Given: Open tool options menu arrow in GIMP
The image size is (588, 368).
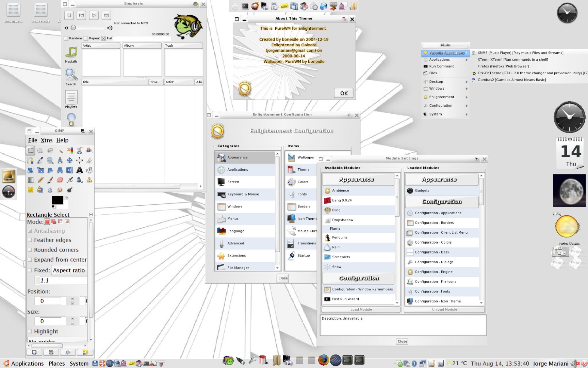Looking at the screenshot, I should 91,215.
